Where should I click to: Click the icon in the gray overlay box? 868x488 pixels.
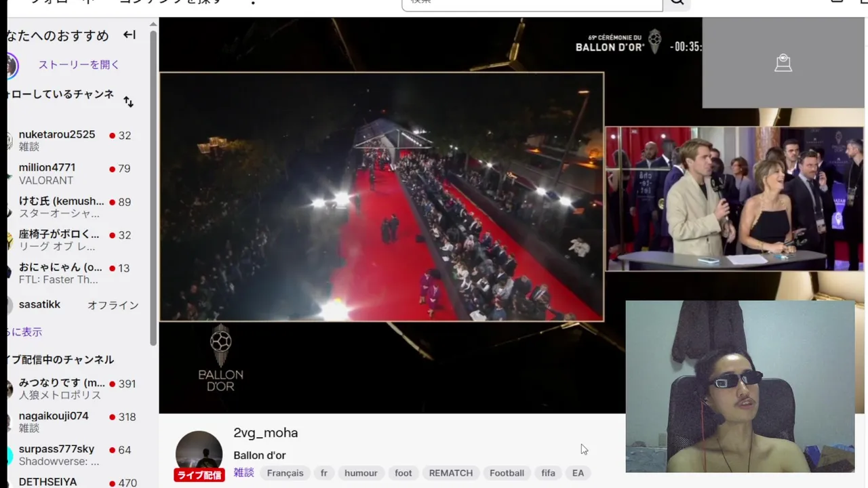click(x=783, y=63)
